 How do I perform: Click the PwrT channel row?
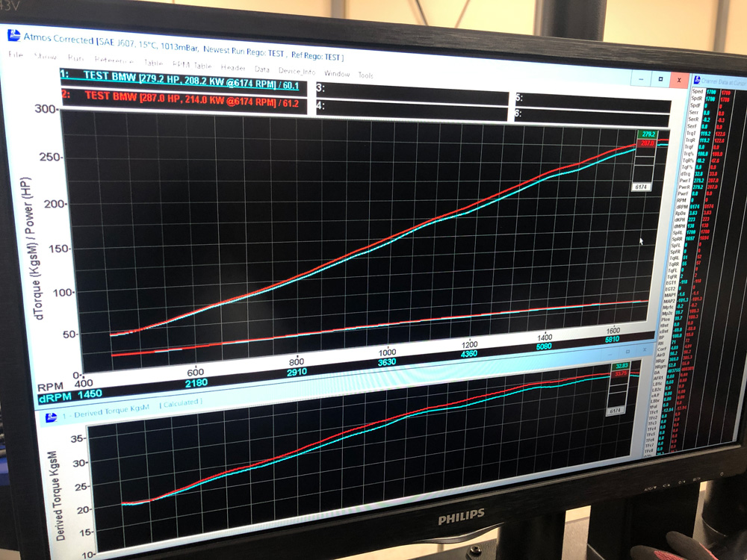tap(700, 181)
